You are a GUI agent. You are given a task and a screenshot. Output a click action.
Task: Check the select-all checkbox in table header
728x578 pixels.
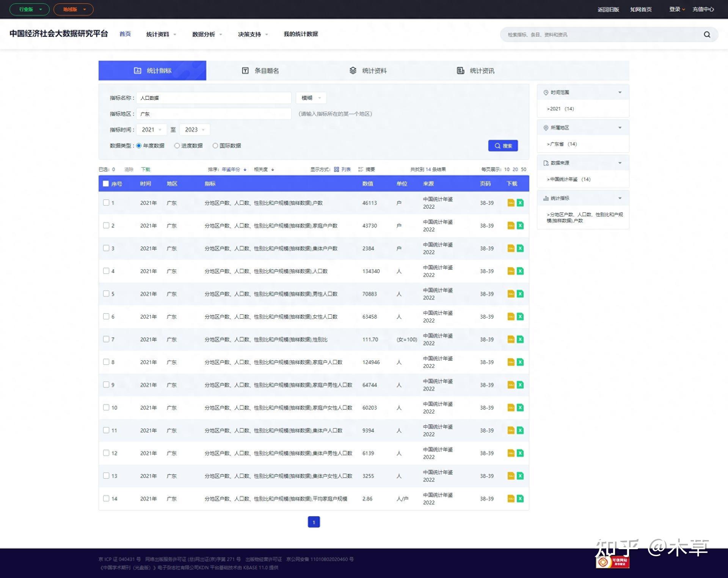(x=106, y=184)
